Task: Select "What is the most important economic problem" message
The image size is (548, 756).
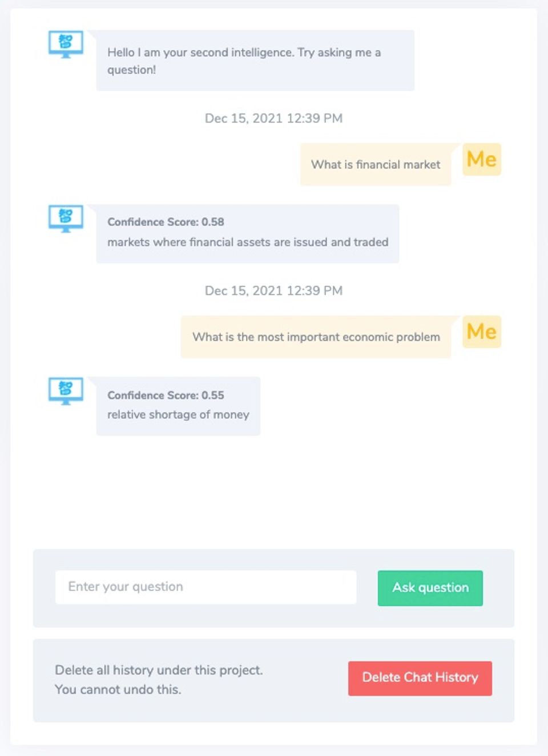Action: (x=316, y=337)
